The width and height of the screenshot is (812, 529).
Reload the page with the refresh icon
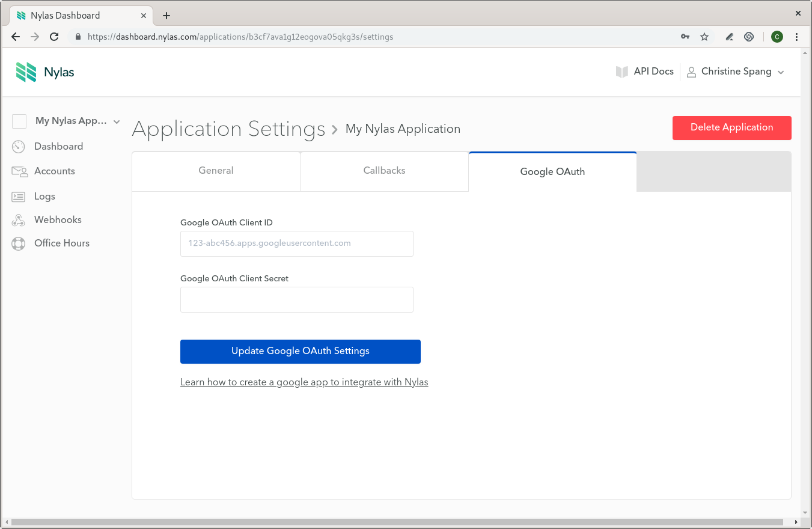pyautogui.click(x=54, y=37)
